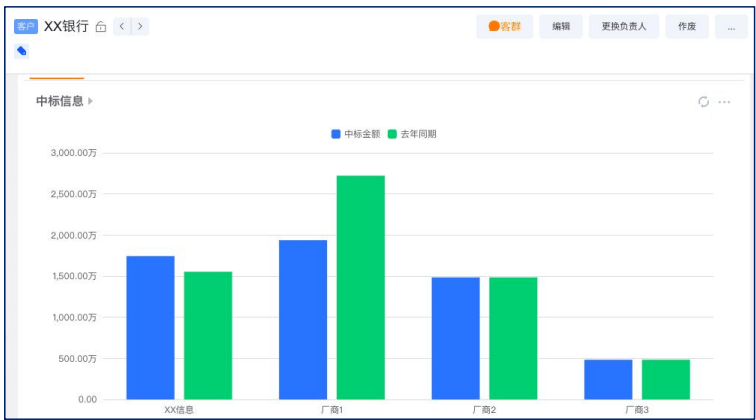The height and width of the screenshot is (420, 756).
Task: Click the lock icon next to XX银行
Action: (x=100, y=27)
